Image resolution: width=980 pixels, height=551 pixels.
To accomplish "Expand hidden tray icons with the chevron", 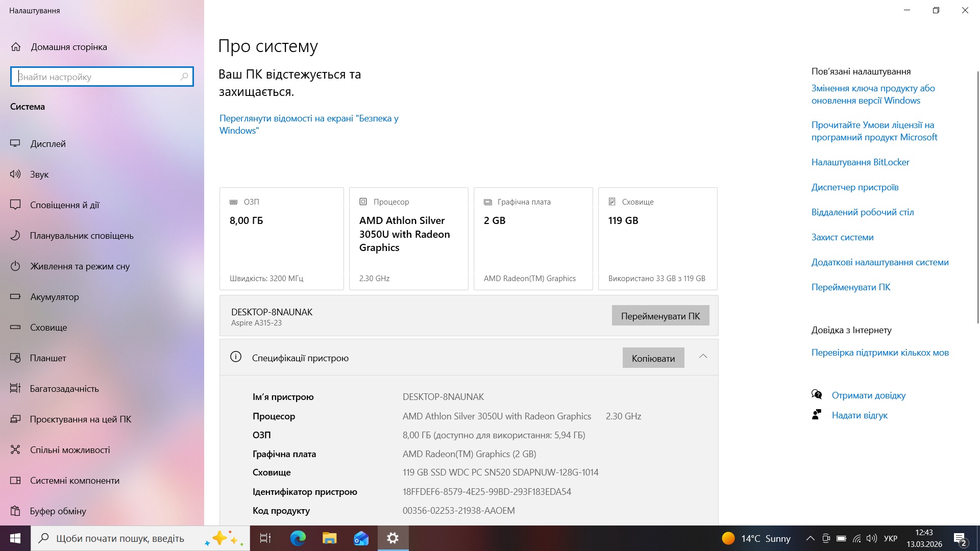I will (x=810, y=538).
